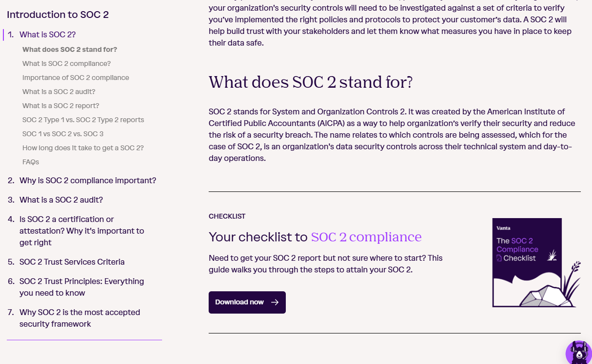Viewport: 592px width, 364px height.
Task: Select "How long does it take to get a SOC 2?"
Action: (83, 148)
